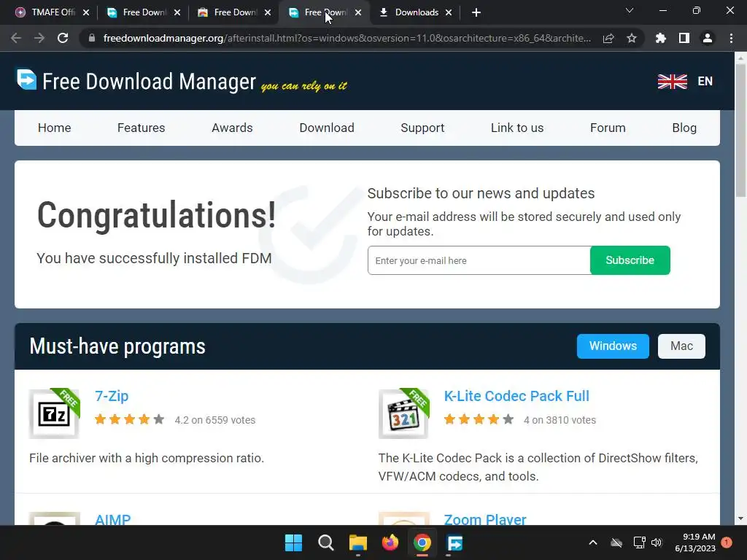Launch Firefox from the taskbar

[390, 542]
